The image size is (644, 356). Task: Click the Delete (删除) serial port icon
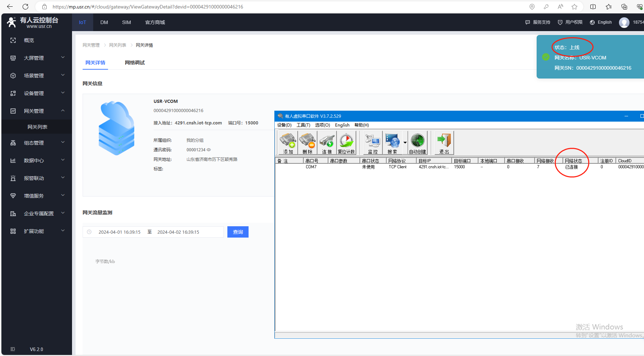[x=308, y=143]
